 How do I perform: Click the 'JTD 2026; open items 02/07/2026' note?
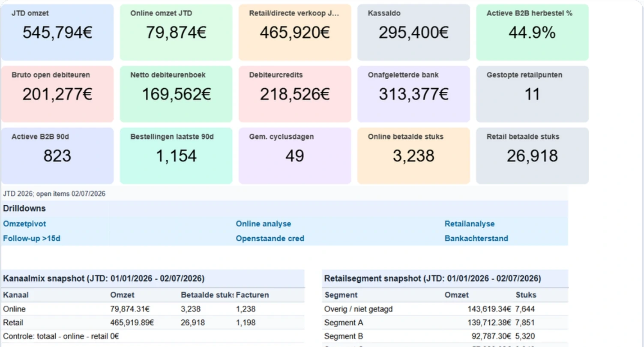54,194
